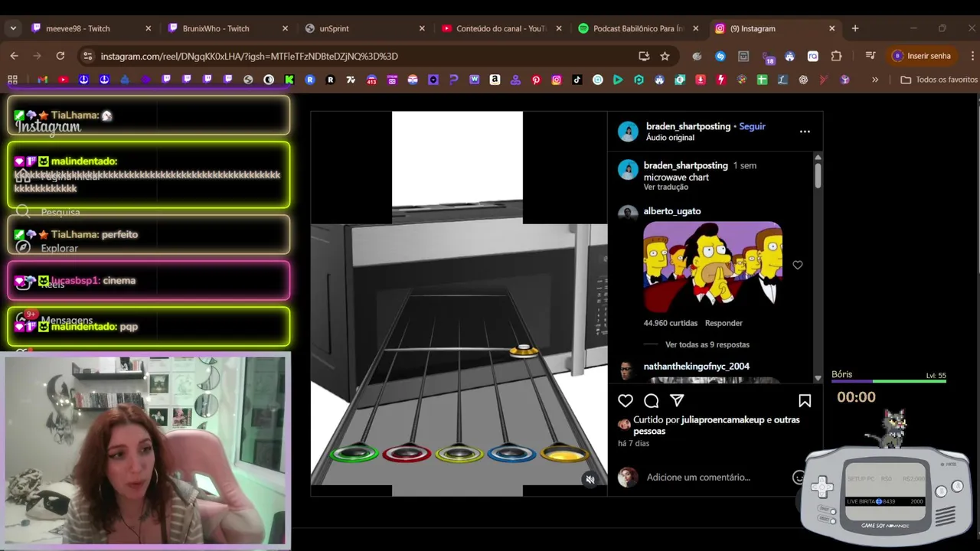This screenshot has width=980, height=551.
Task: Go back to the previous page
Action: [x=14, y=56]
